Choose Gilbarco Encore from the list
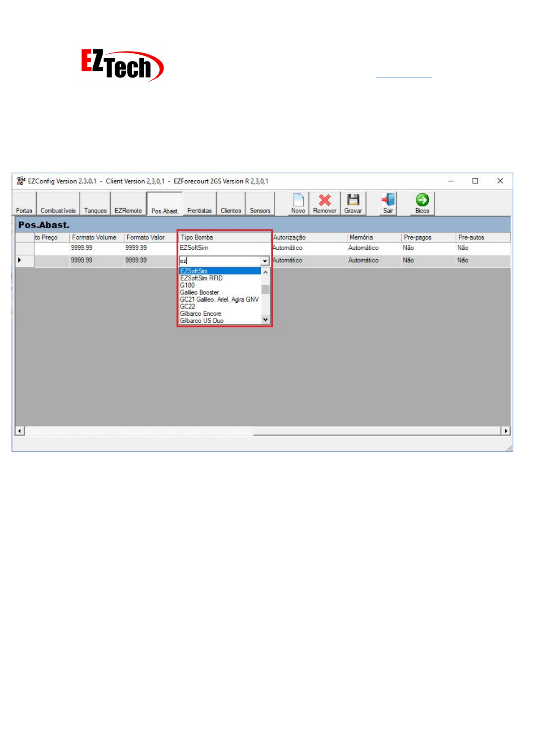The height and width of the screenshot is (756, 534). point(220,314)
